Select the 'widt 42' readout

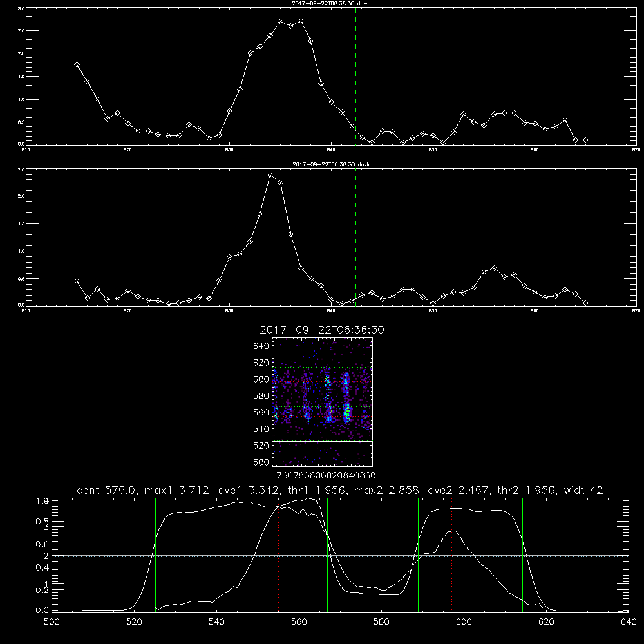click(x=583, y=490)
